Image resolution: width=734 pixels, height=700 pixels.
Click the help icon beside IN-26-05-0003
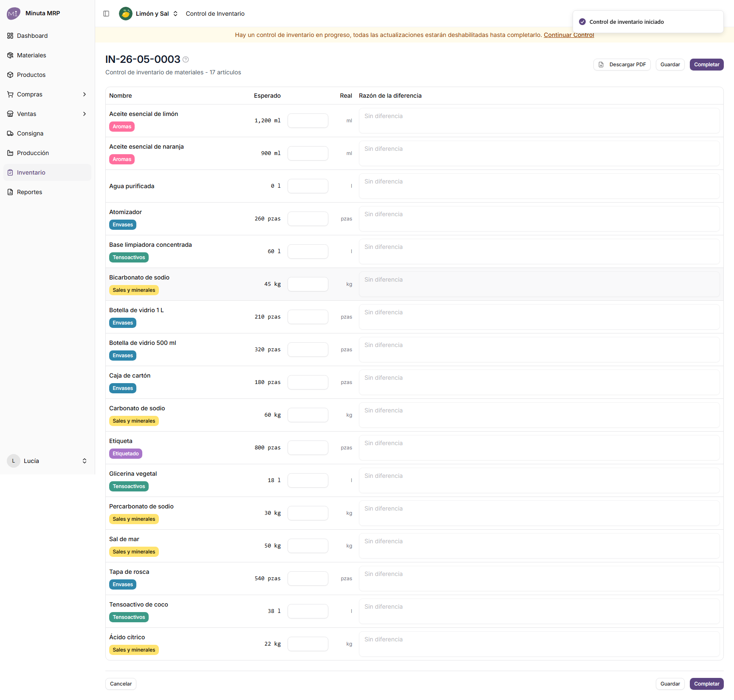[186, 59]
